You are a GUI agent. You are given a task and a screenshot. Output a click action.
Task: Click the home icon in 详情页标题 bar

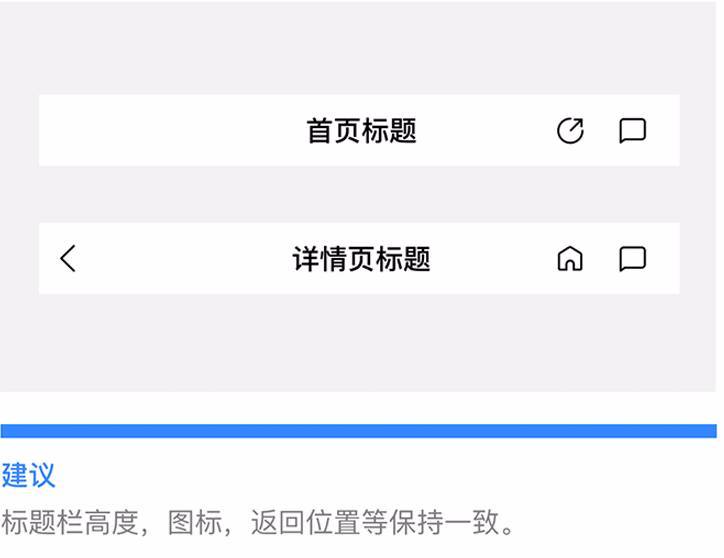tap(570, 258)
